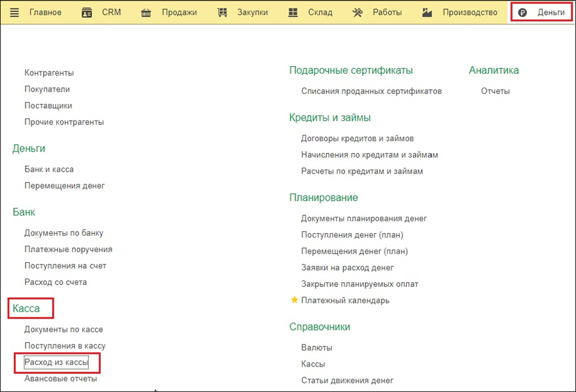Viewport: 576px width, 392px height.
Task: Click the hamburger icon beside Главное
Action: (x=14, y=12)
